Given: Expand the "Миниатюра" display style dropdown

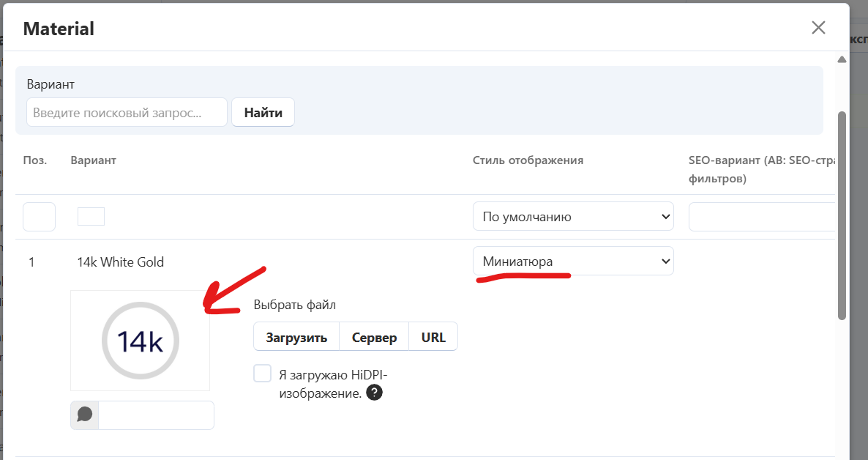Looking at the screenshot, I should (572, 261).
